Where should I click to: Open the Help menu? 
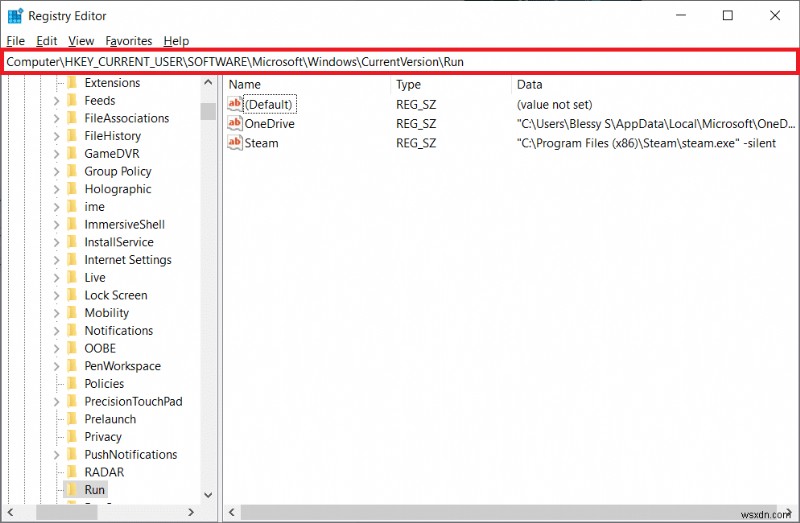coord(176,41)
